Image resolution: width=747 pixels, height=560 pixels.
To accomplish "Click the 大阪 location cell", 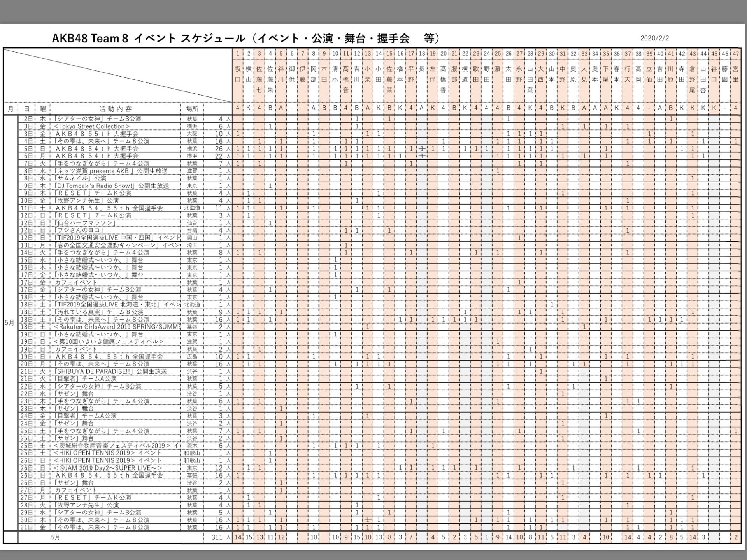I will click(192, 134).
